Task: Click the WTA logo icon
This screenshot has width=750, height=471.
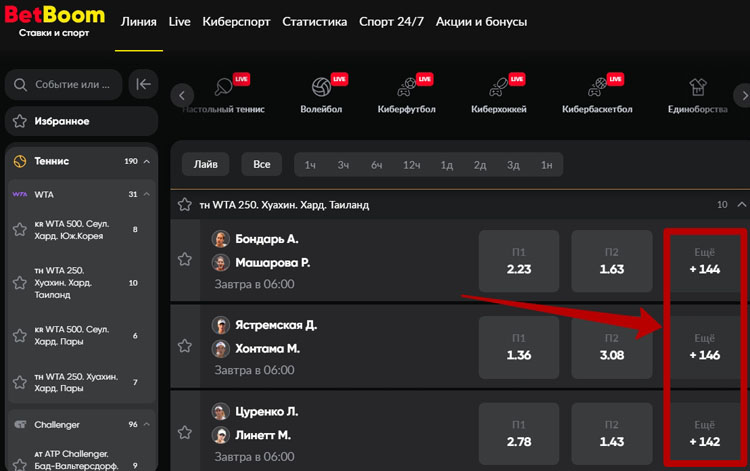Action: coord(20,194)
